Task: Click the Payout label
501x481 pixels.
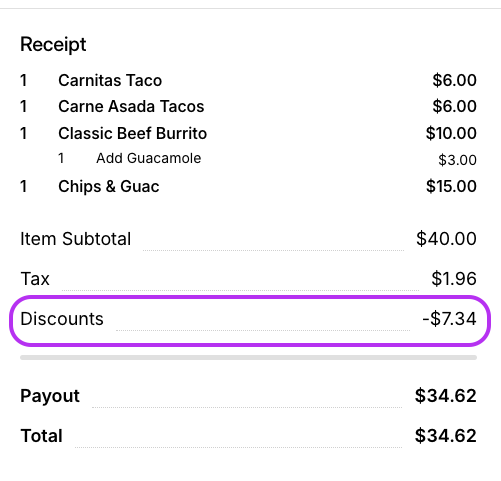Action: [x=50, y=396]
